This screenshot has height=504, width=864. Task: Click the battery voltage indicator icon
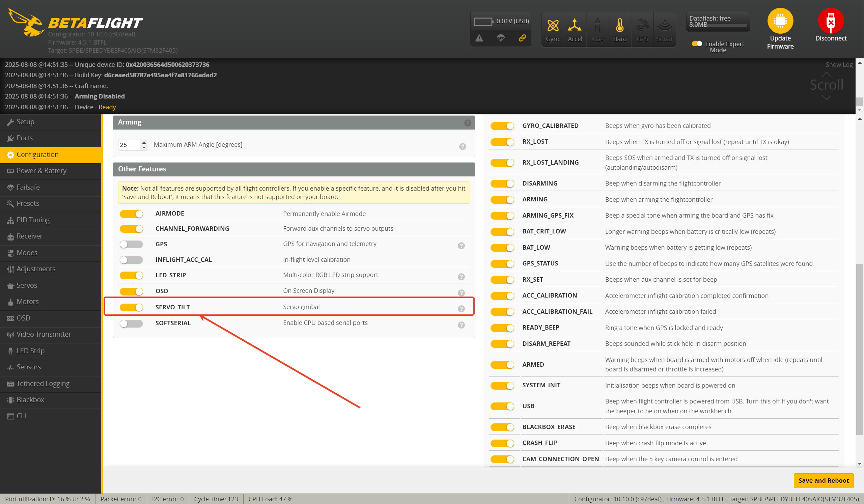click(483, 22)
